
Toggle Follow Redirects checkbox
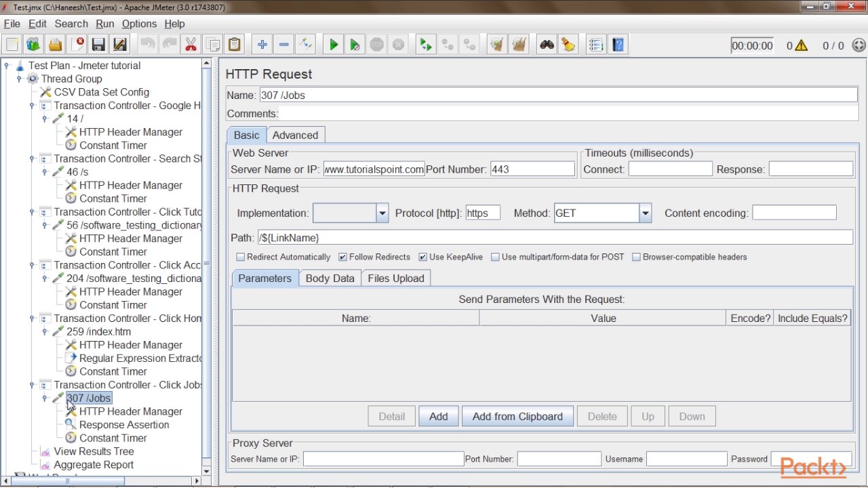tap(342, 257)
